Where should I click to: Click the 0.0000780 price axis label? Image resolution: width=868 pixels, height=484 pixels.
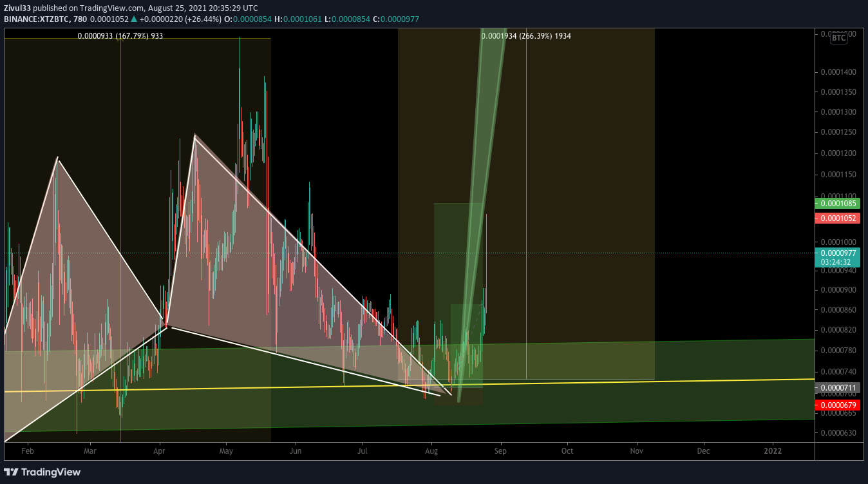click(838, 351)
